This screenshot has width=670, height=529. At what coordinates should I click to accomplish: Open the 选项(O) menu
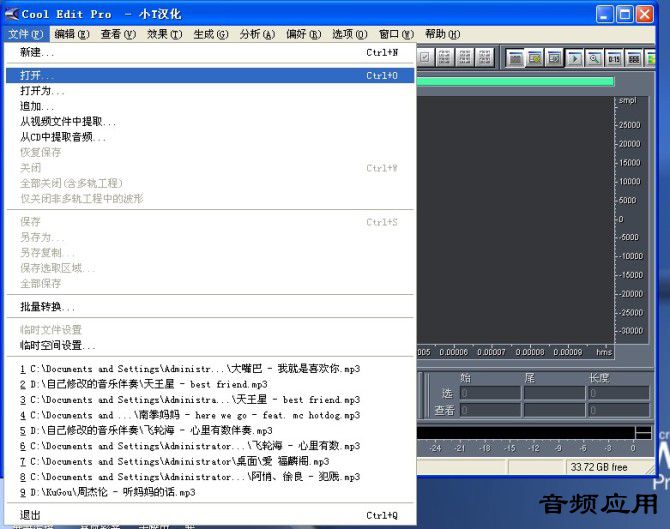coord(350,34)
